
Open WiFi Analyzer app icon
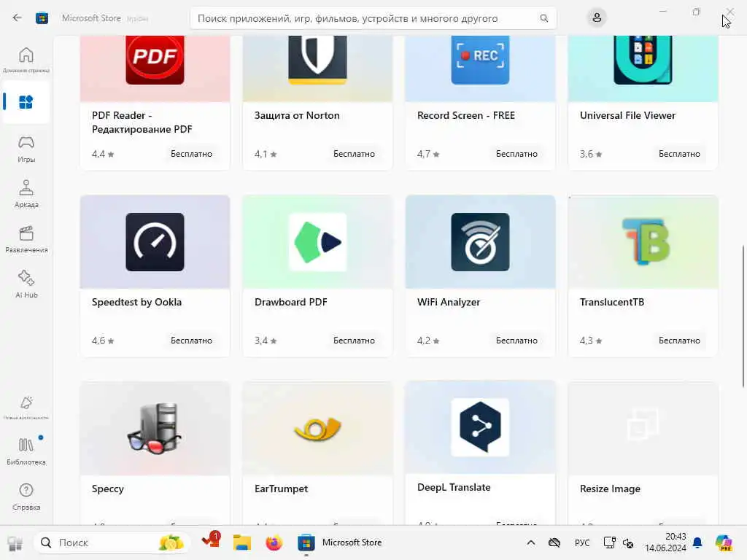480,242
